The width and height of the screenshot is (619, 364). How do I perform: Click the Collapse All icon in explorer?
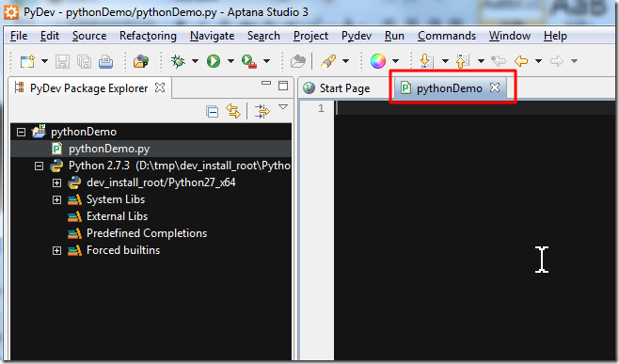212,112
